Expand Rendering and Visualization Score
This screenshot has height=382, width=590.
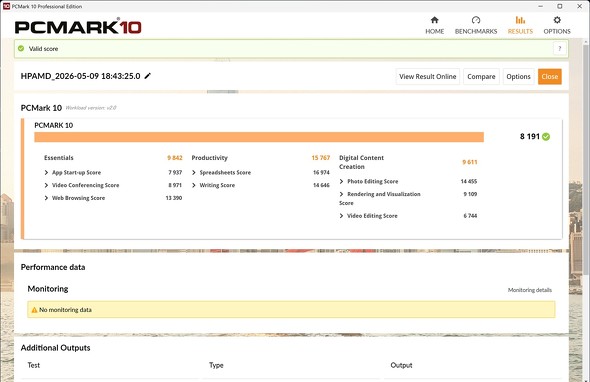(341, 194)
